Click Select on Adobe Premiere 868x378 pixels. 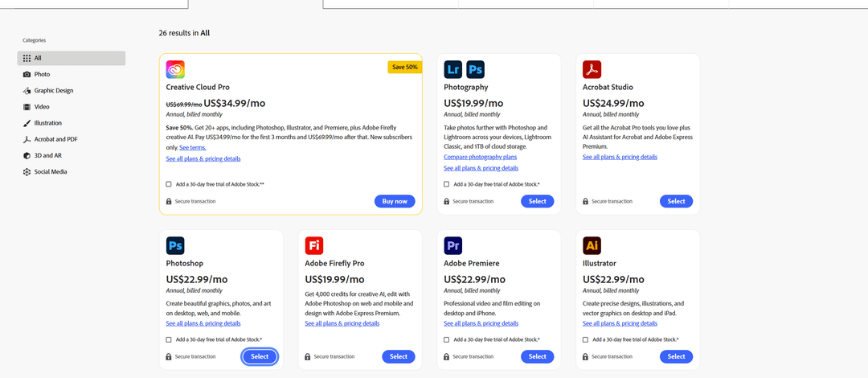(x=538, y=356)
